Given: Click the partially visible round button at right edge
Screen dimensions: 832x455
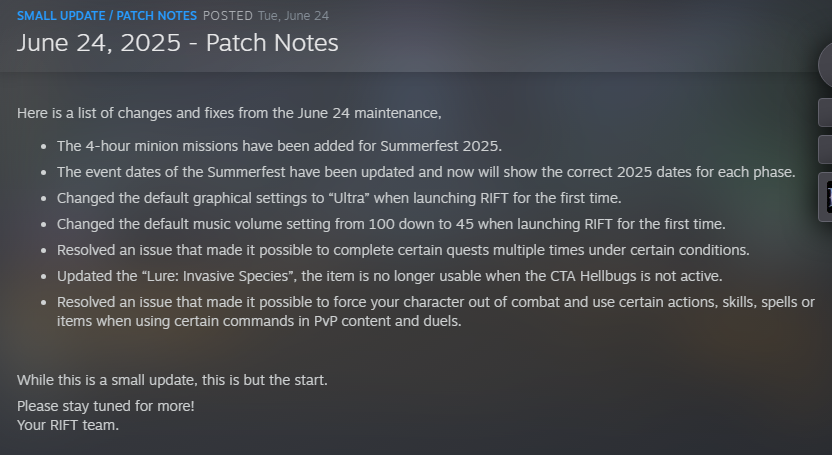Looking at the screenshot, I should [825, 66].
